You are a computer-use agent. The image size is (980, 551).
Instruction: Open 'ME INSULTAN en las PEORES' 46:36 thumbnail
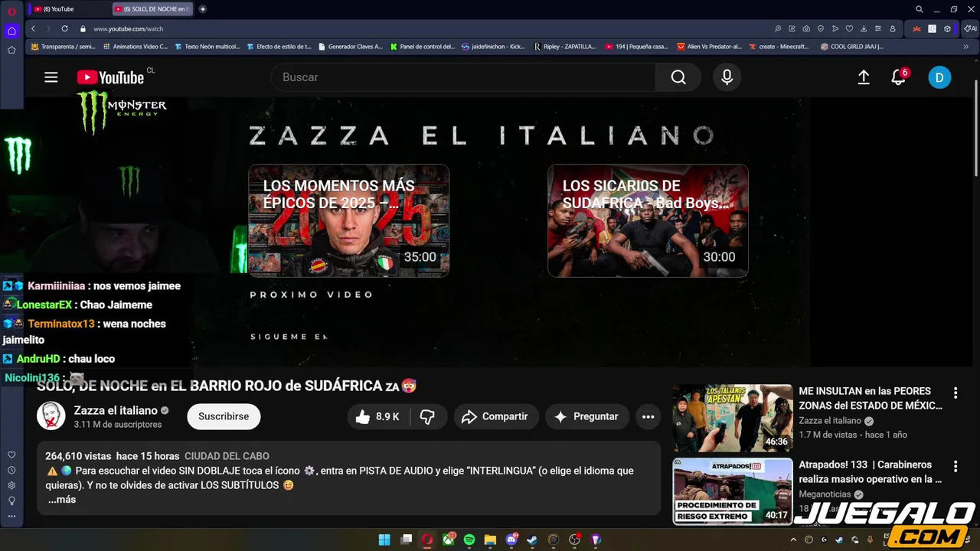pos(733,418)
